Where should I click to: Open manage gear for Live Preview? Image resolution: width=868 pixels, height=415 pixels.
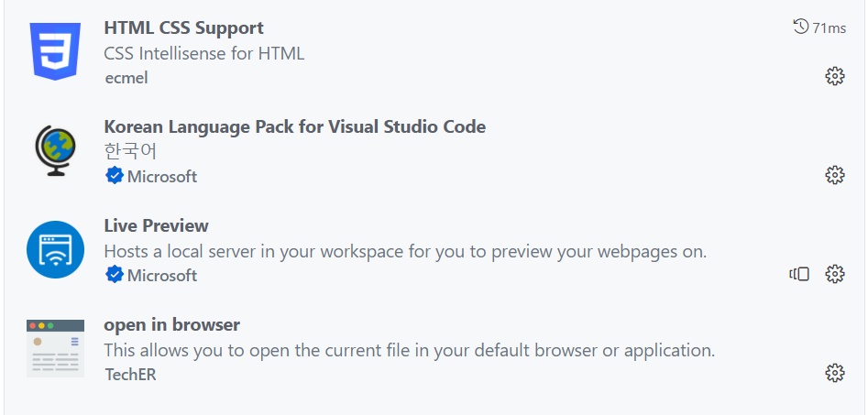tap(834, 274)
